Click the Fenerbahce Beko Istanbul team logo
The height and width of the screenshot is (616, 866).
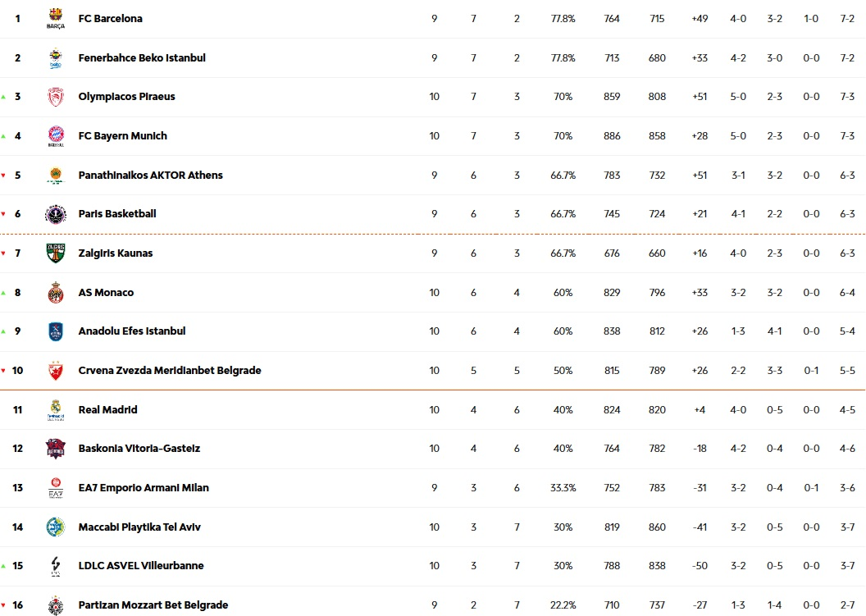[x=56, y=58]
